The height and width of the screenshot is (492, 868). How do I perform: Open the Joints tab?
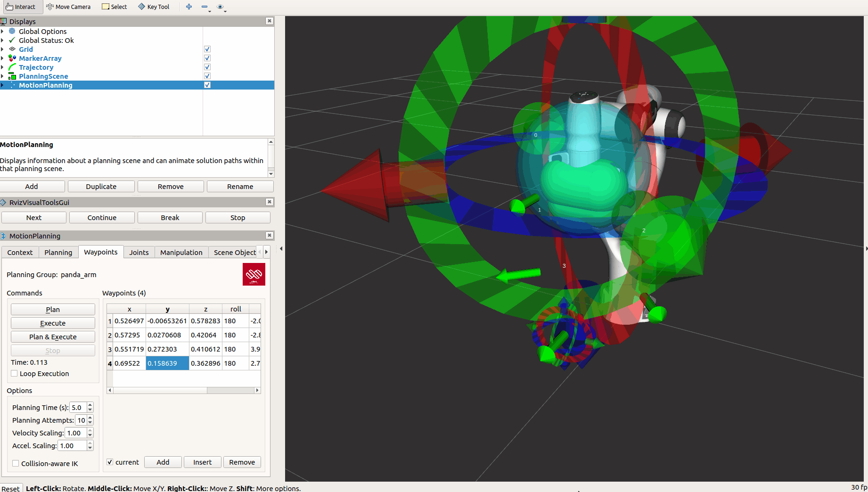[x=139, y=252]
